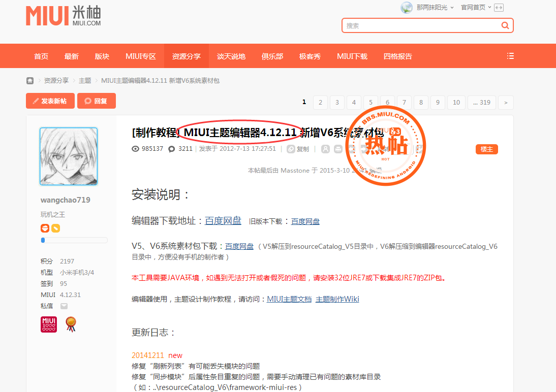Click the thread title heading
Viewport: 556px width, 392px height.
tap(258, 133)
